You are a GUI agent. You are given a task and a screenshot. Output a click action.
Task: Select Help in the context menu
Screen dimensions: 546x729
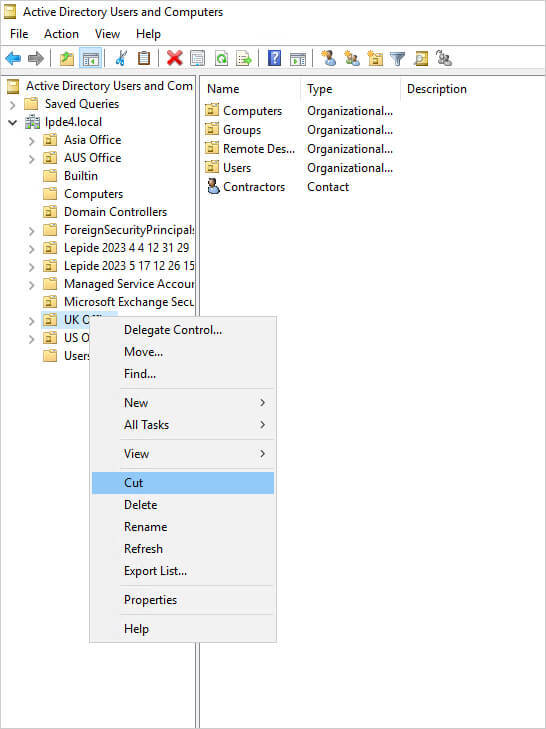(183, 629)
